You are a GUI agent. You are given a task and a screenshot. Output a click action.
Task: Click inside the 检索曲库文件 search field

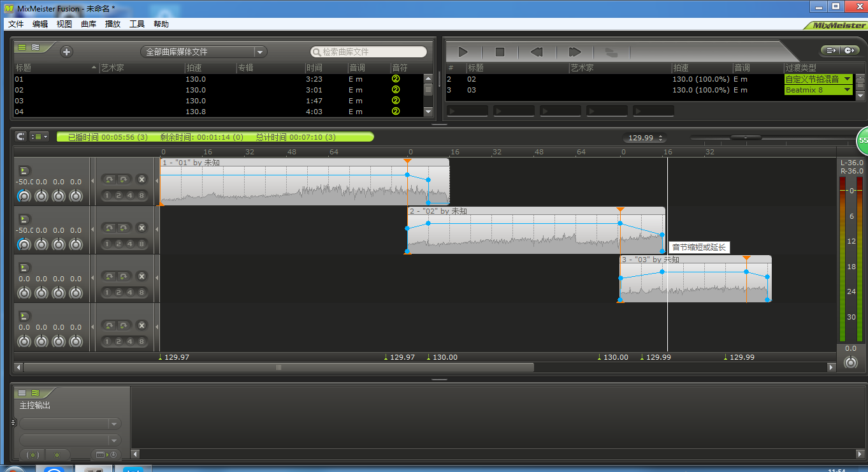click(x=370, y=52)
